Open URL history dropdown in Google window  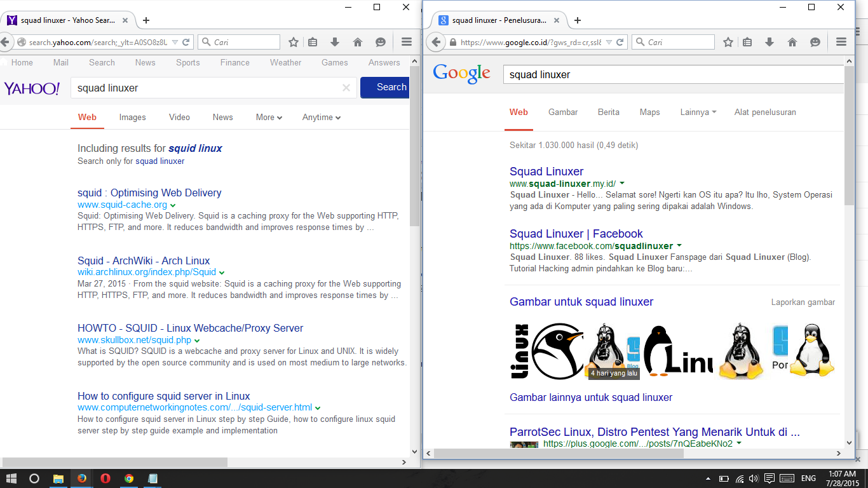coord(609,43)
